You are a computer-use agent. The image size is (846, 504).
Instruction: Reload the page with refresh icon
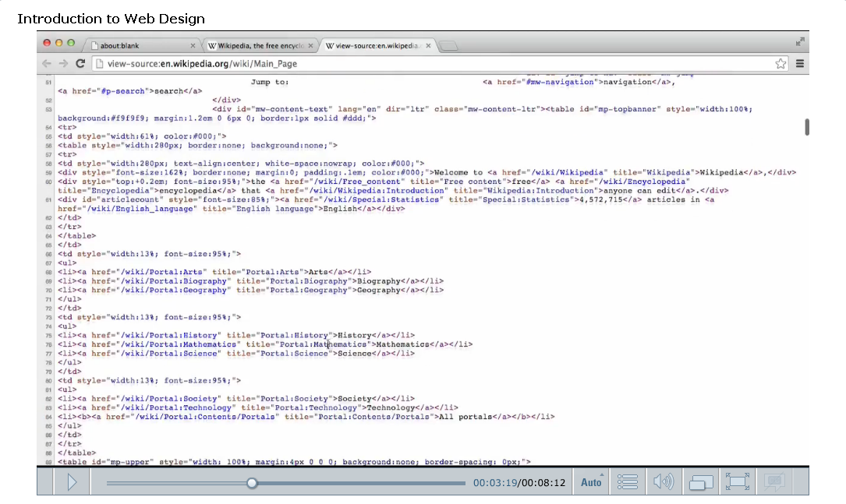[x=80, y=63]
